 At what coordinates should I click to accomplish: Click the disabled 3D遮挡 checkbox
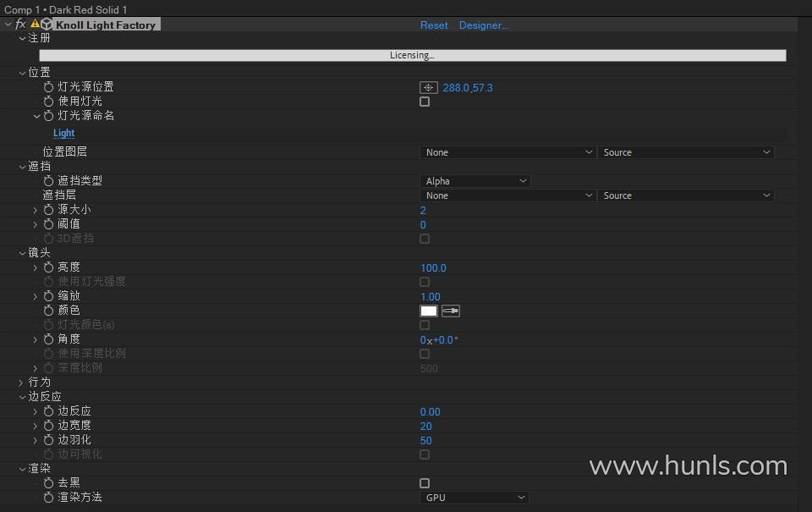[425, 239]
